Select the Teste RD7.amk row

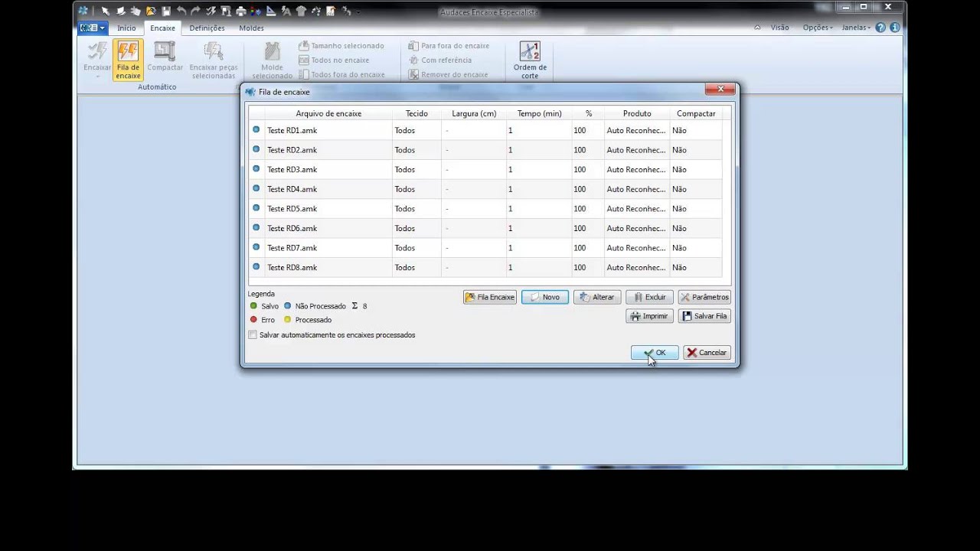coord(485,248)
